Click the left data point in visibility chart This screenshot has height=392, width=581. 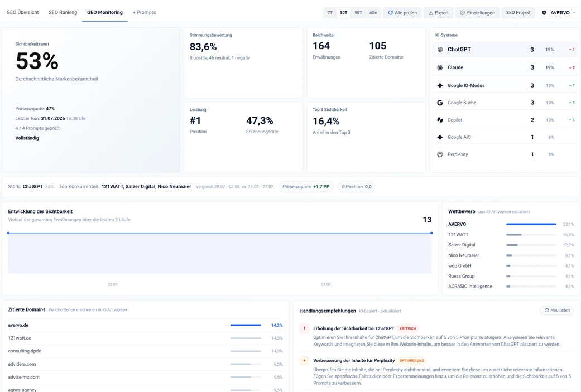coord(8,233)
